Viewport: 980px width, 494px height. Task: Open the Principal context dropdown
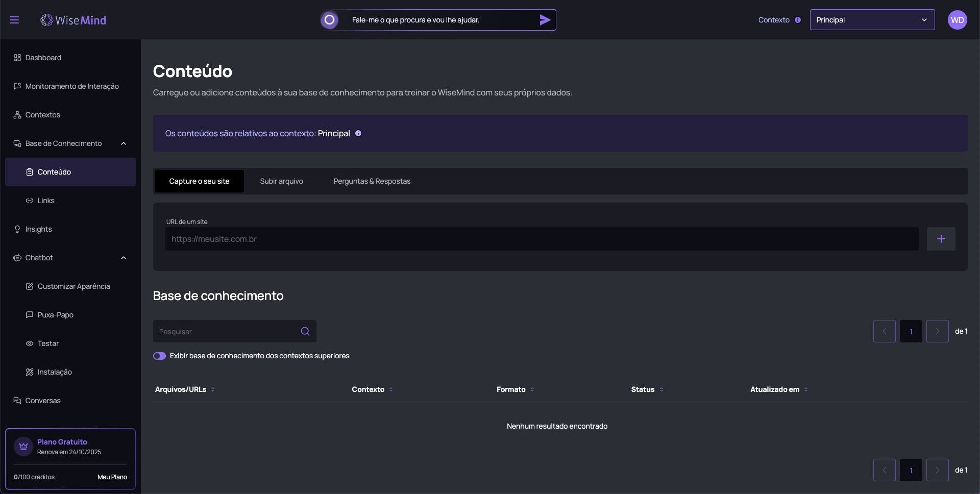click(872, 20)
